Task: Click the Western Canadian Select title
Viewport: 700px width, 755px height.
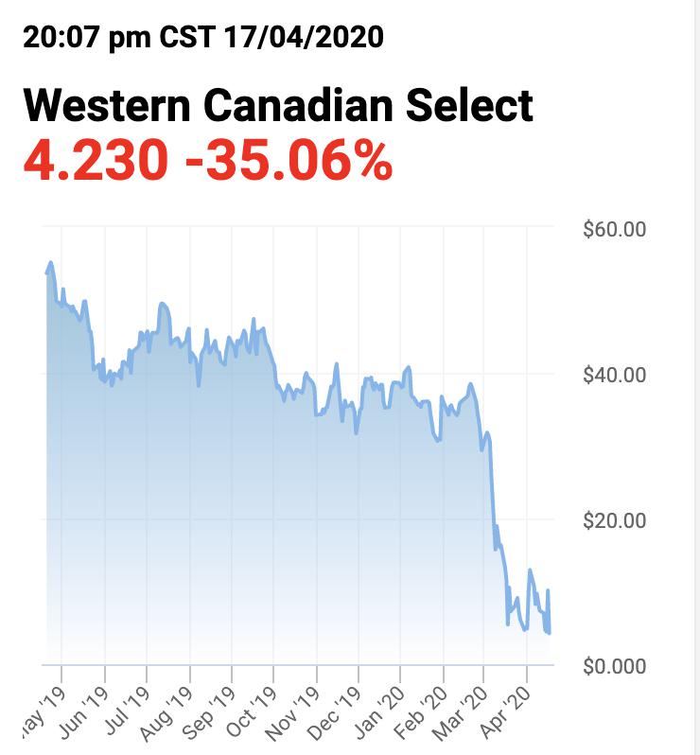Action: coord(278,105)
